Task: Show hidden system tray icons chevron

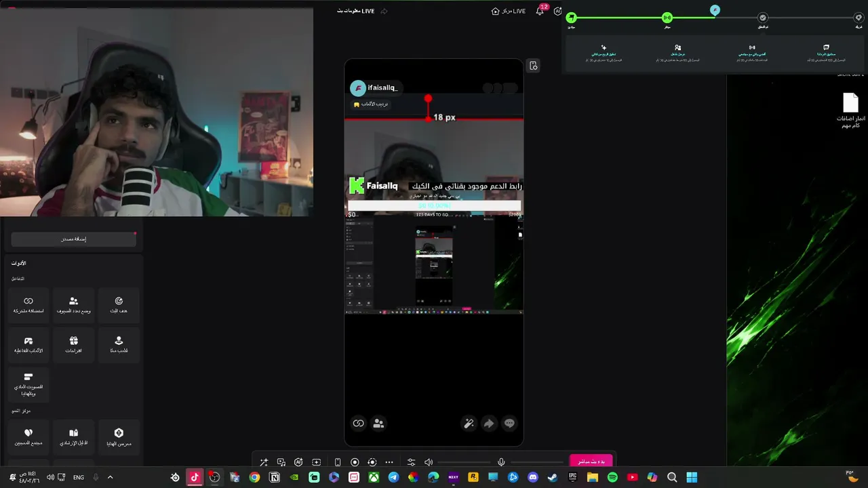Action: [111, 477]
